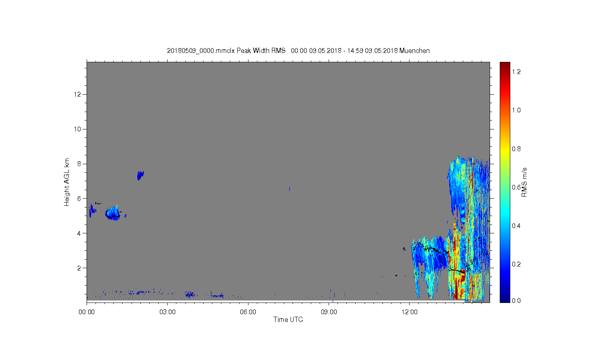Viewport: 607px width, 364px height.
Task: Click the height tick label 2
Action: [79, 268]
